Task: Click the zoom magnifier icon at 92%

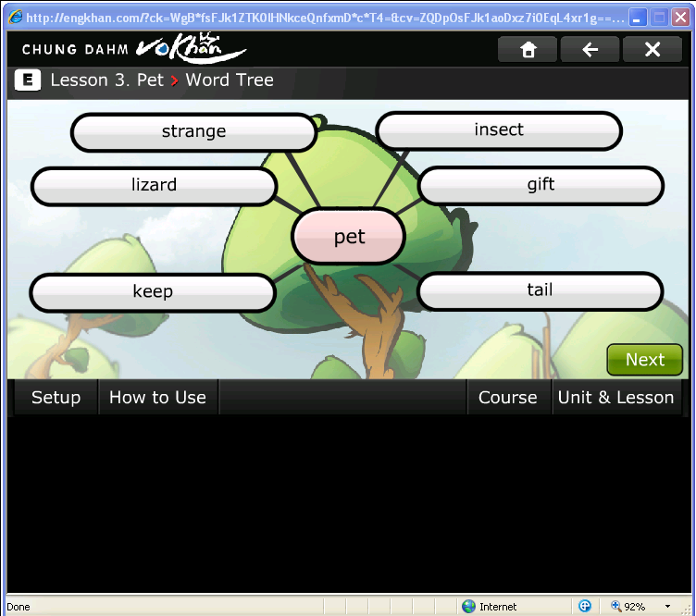Action: tap(615, 606)
